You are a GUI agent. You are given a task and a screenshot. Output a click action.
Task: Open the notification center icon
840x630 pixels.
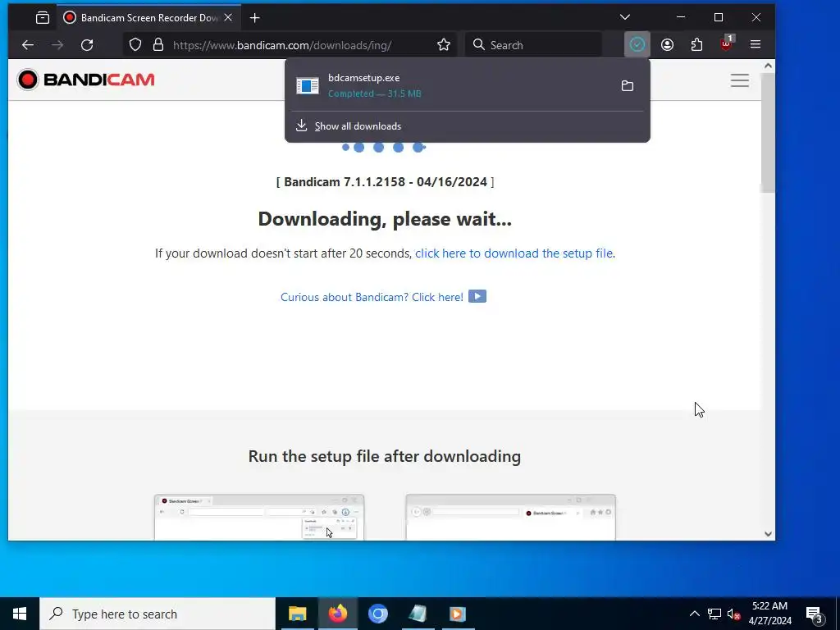815,614
